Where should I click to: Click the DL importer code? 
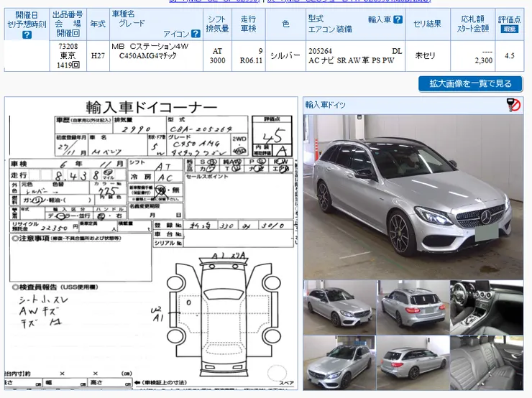point(397,51)
